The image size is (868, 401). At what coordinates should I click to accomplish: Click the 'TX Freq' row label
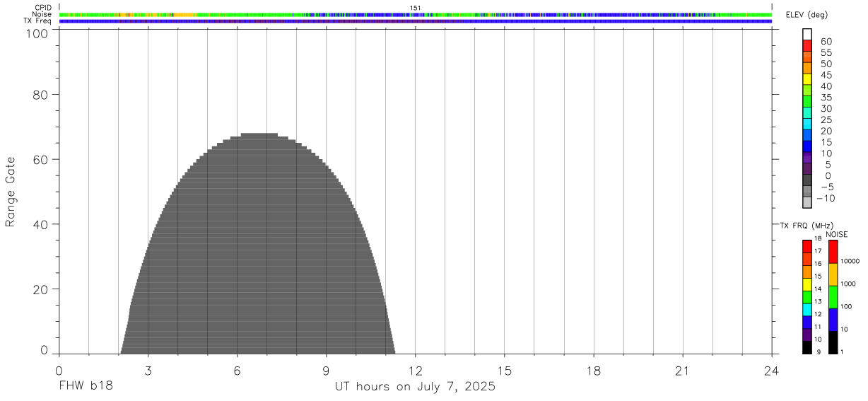(x=37, y=21)
